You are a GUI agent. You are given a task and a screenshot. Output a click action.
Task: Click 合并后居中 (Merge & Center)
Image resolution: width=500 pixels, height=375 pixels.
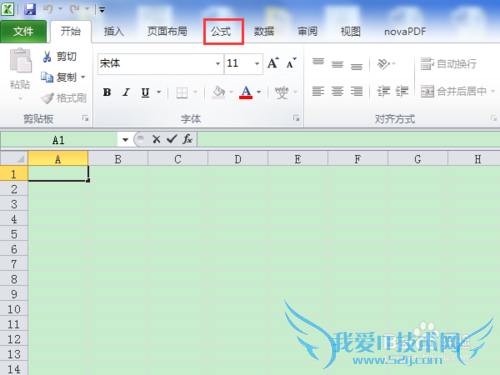point(453,91)
